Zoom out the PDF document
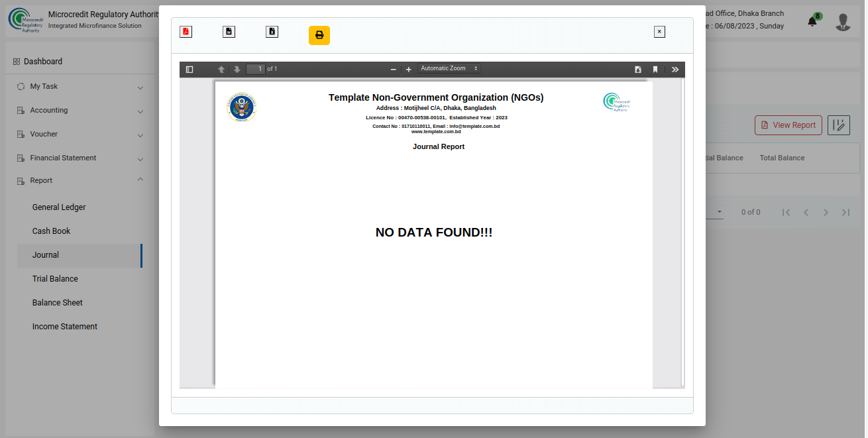868x438 pixels. (393, 70)
